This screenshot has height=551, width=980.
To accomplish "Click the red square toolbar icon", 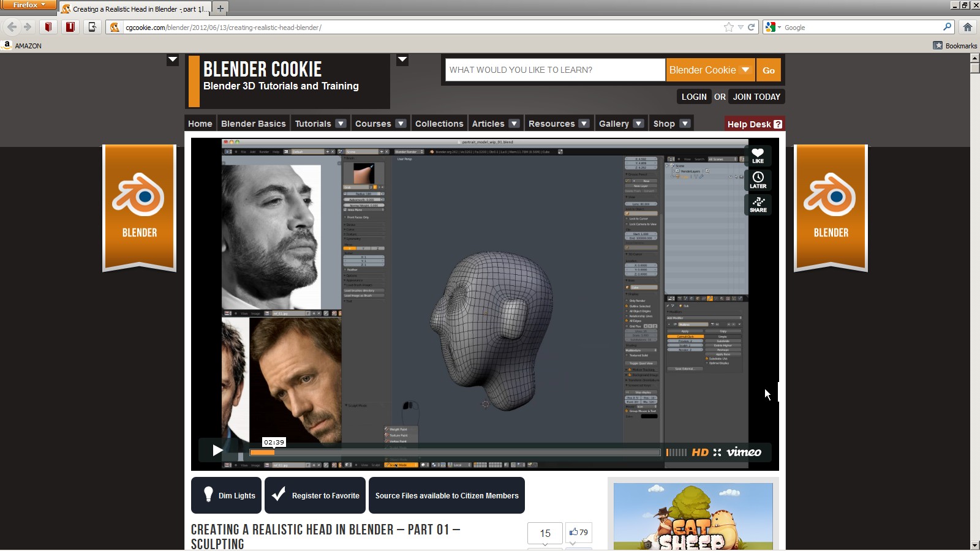I will 70,27.
